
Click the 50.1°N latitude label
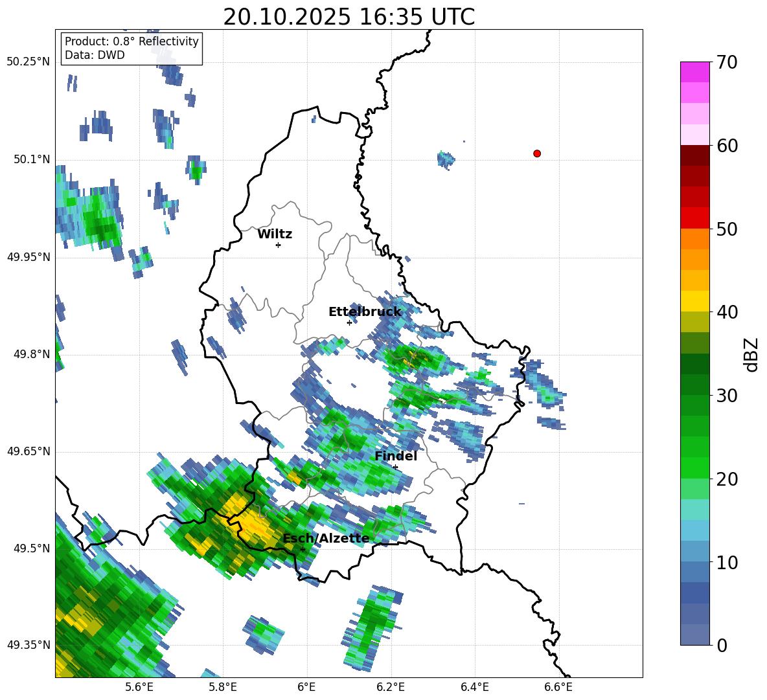(x=32, y=160)
